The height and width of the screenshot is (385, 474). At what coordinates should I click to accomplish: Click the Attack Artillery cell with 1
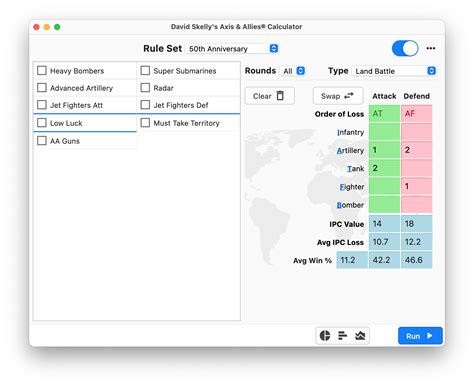(384, 150)
